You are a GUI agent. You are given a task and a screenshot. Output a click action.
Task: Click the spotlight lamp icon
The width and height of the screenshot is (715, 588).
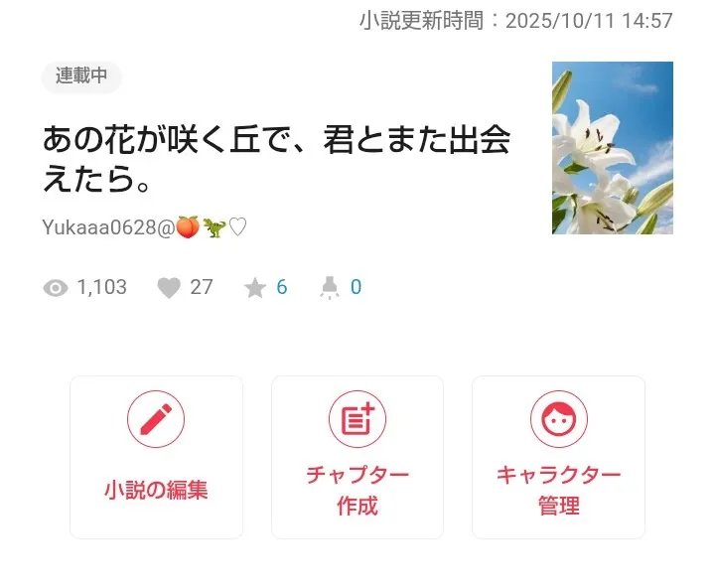(x=330, y=288)
